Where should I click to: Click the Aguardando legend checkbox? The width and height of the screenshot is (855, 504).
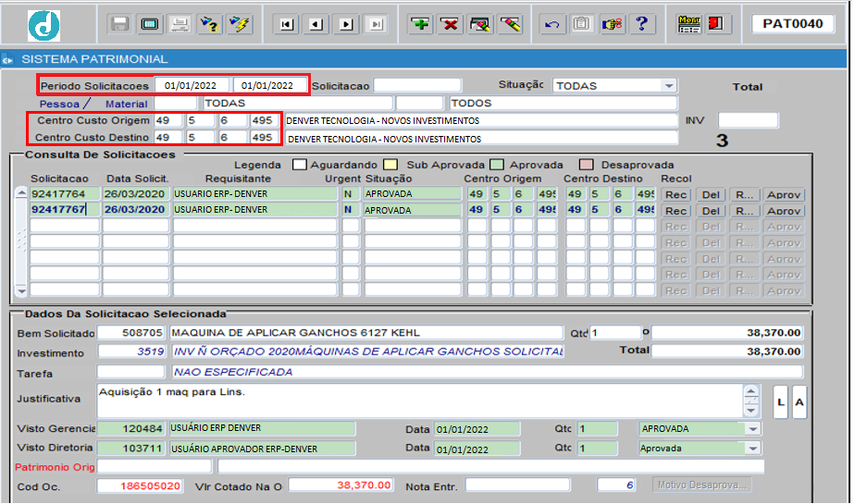point(300,165)
